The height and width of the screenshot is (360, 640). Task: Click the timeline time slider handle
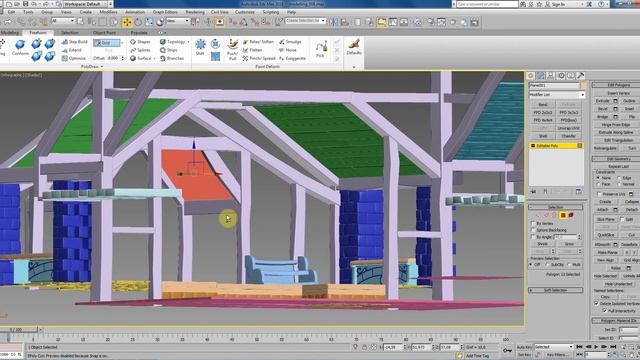click(19, 329)
